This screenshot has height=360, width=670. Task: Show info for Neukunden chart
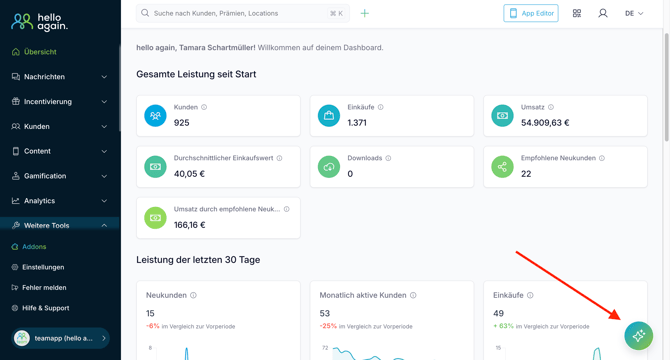pos(193,295)
